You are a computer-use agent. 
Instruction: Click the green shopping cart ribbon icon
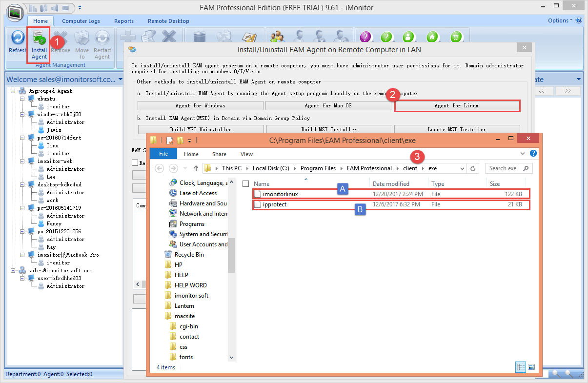click(x=456, y=37)
